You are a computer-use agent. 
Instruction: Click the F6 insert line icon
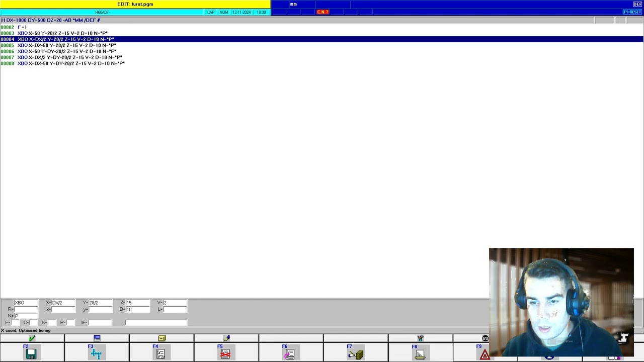[x=289, y=354]
